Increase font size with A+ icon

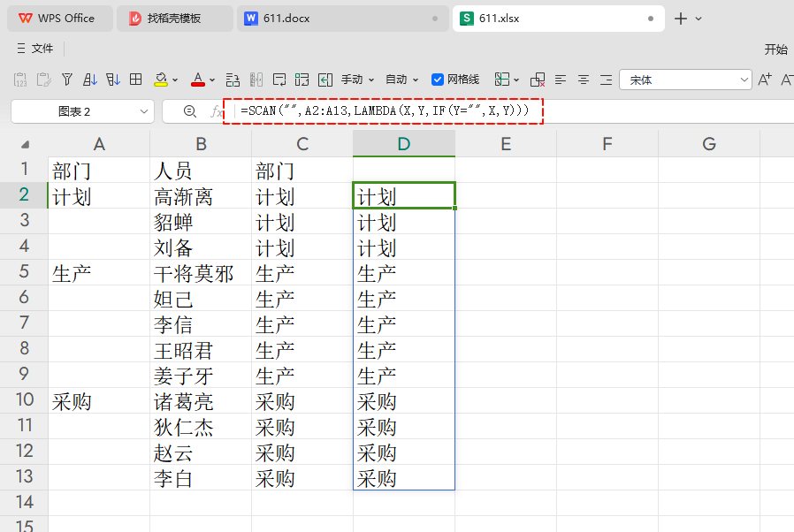coord(765,80)
